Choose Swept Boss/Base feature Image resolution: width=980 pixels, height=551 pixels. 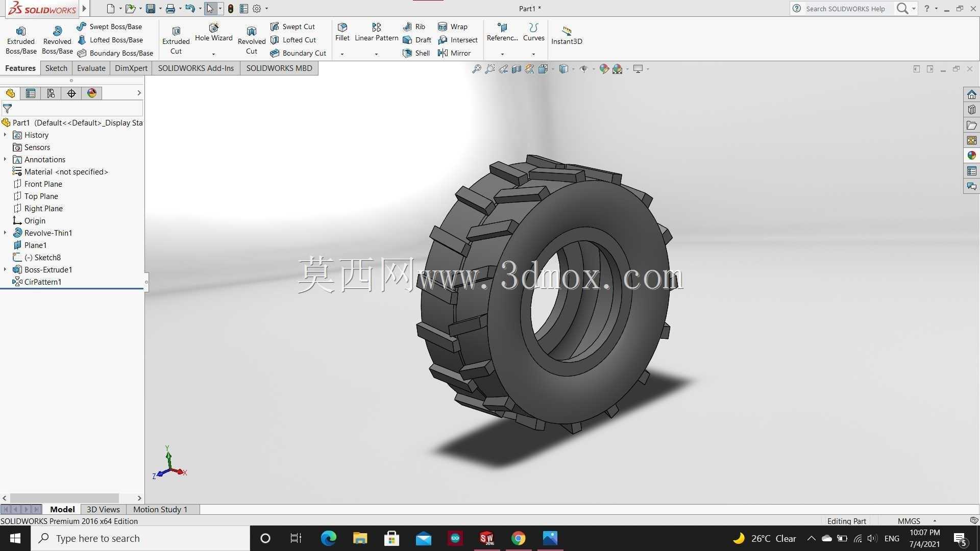(x=110, y=27)
